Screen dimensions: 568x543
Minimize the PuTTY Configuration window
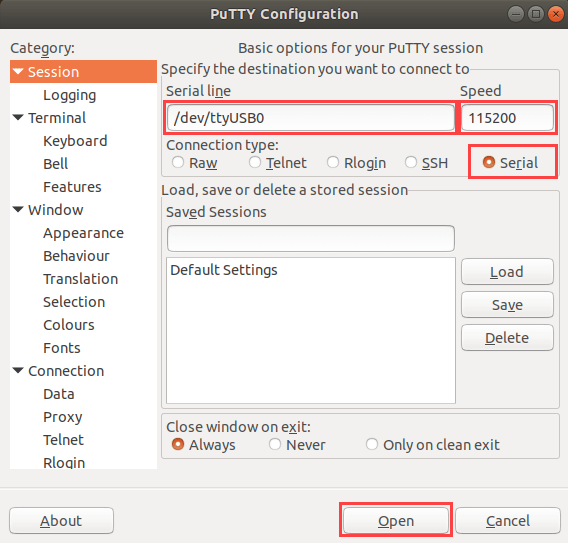515,14
